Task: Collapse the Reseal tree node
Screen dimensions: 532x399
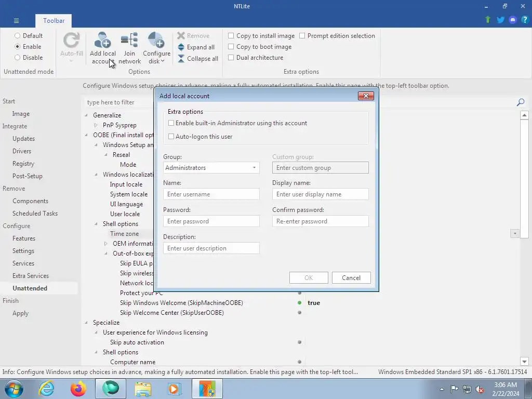Action: (x=106, y=155)
